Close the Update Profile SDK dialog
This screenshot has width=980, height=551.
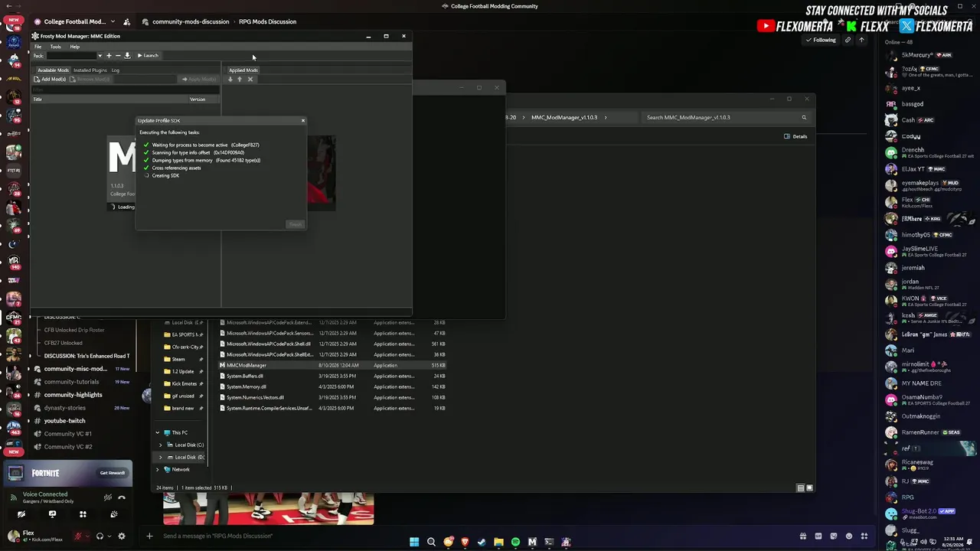302,120
